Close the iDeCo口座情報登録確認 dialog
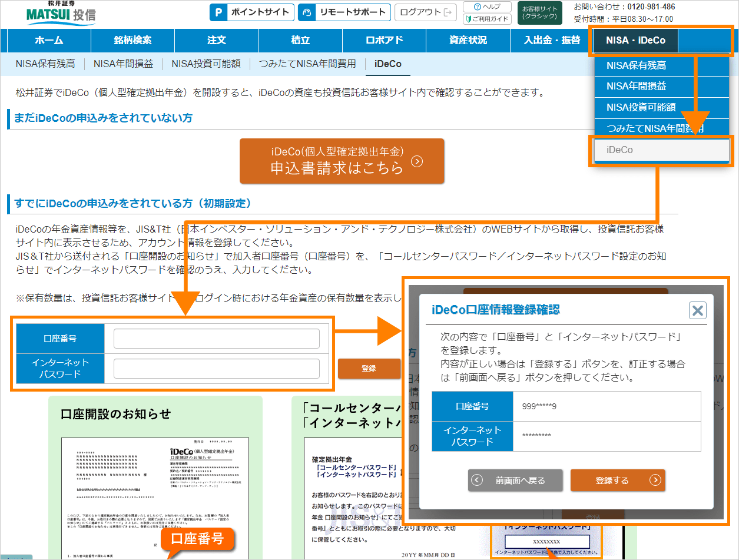Viewport: 739px width, 560px height. click(x=697, y=310)
